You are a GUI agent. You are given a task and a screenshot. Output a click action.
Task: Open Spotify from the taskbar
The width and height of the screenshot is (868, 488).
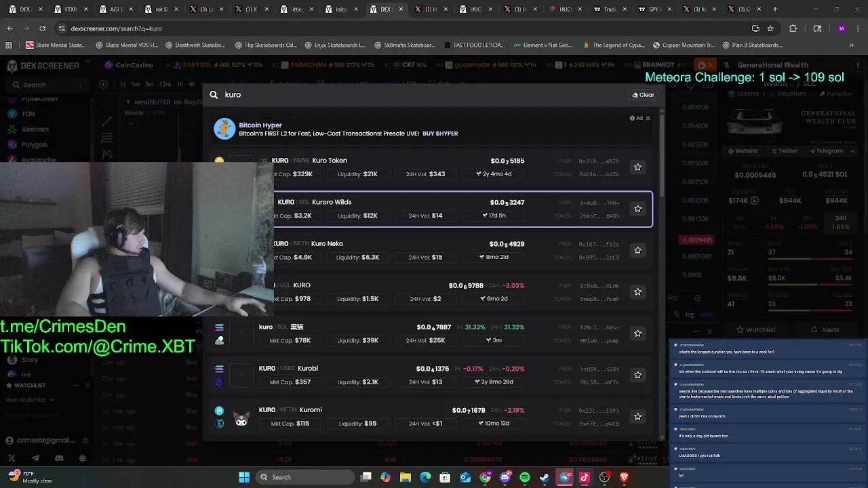(x=525, y=477)
